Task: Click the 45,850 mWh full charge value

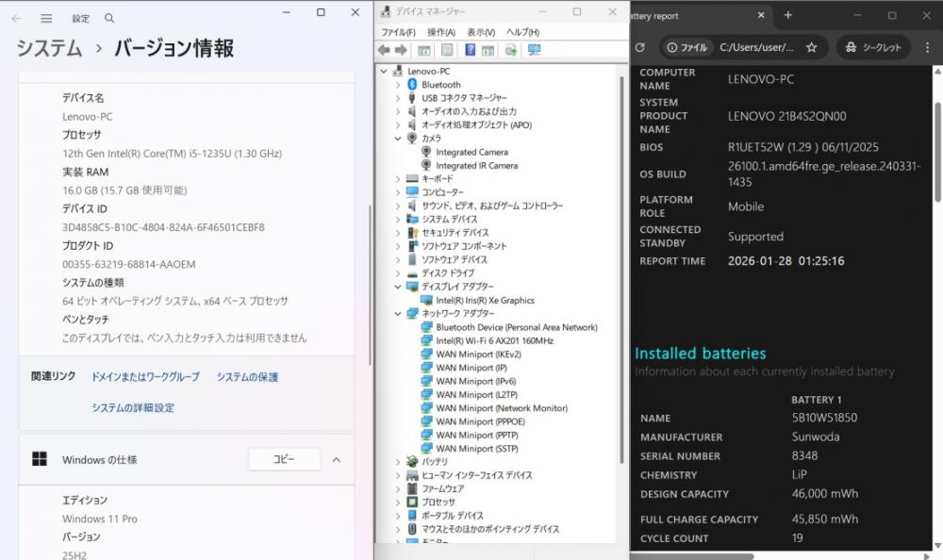Action: point(825,519)
